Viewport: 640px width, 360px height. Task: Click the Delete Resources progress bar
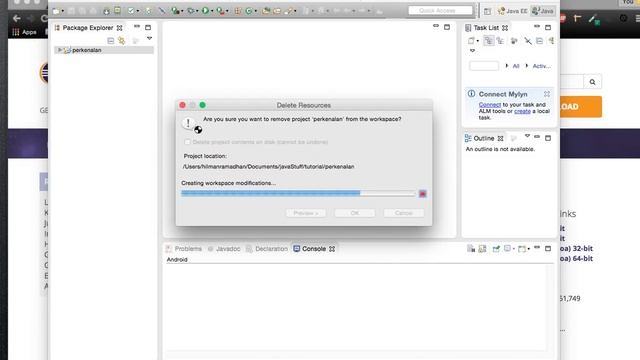pyautogui.click(x=298, y=193)
